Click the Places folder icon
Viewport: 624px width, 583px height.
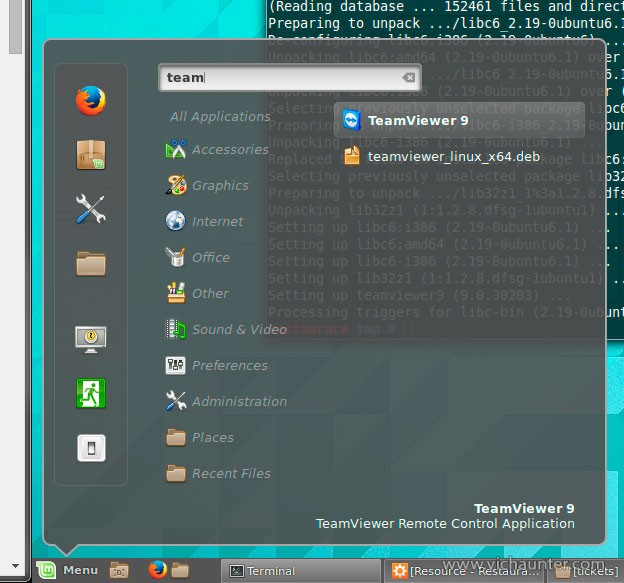tap(176, 437)
